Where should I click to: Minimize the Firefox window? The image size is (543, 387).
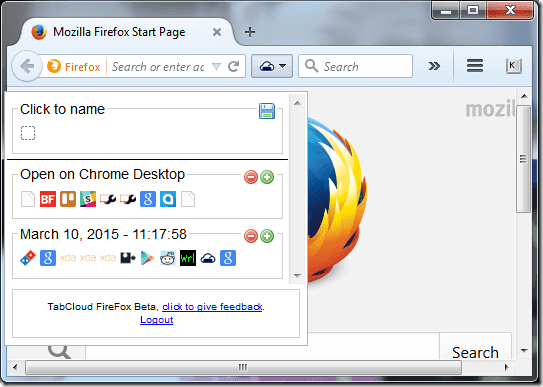[x=446, y=10]
